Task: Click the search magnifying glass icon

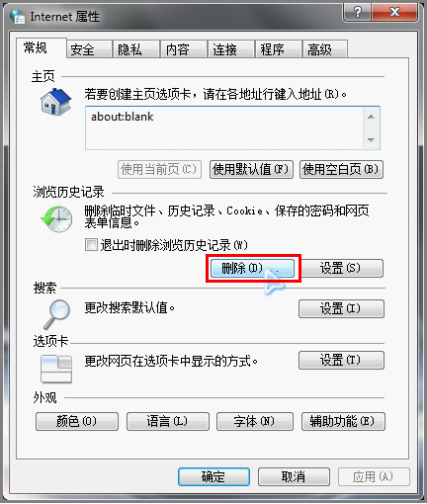Action: click(x=56, y=314)
